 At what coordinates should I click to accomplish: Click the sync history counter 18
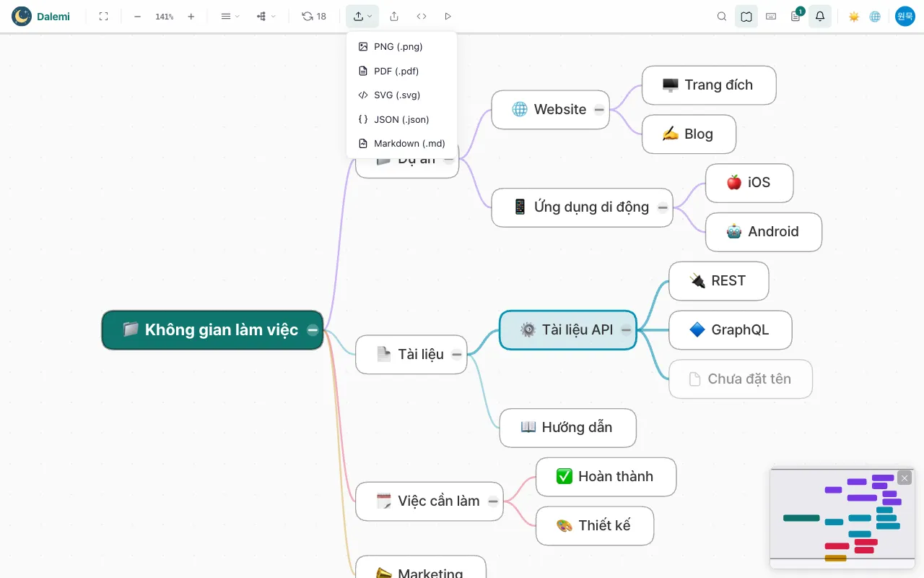pos(314,16)
